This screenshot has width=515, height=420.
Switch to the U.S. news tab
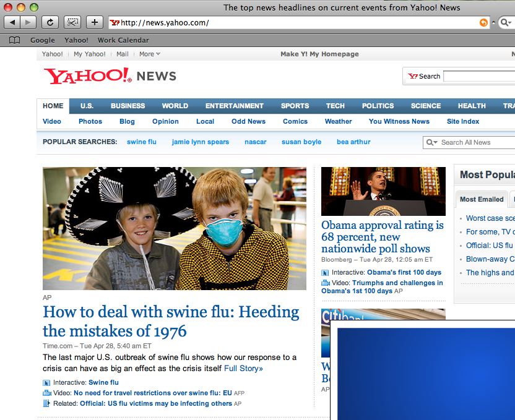[x=87, y=106]
